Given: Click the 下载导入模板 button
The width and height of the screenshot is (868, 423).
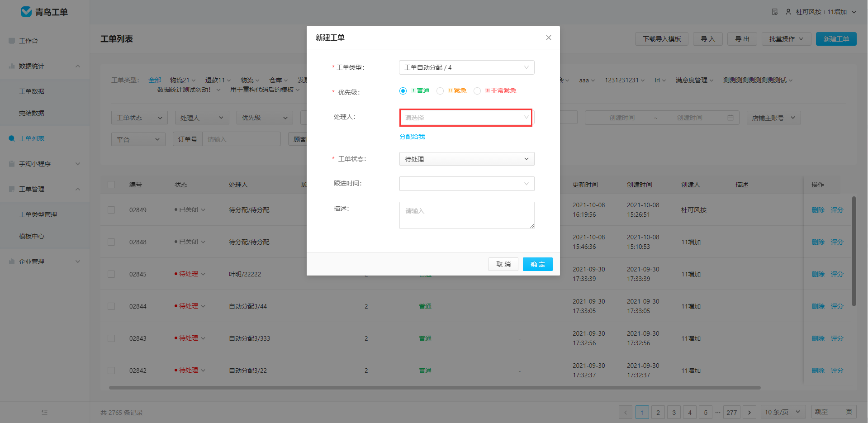Looking at the screenshot, I should click(x=662, y=39).
